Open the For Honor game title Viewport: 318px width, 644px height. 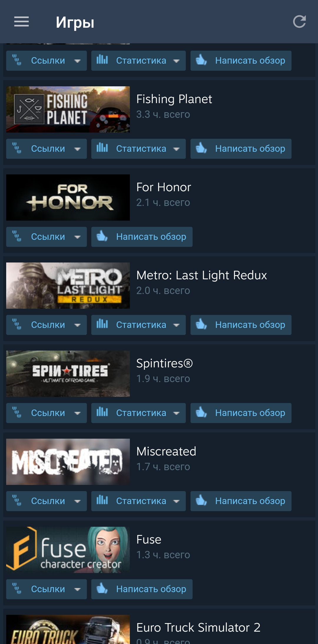point(164,187)
